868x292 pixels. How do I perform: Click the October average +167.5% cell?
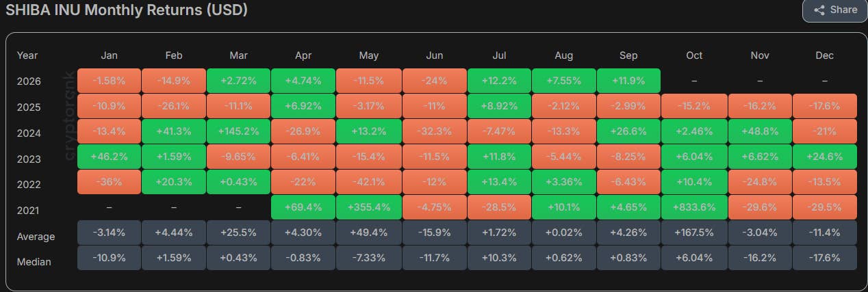pyautogui.click(x=694, y=233)
